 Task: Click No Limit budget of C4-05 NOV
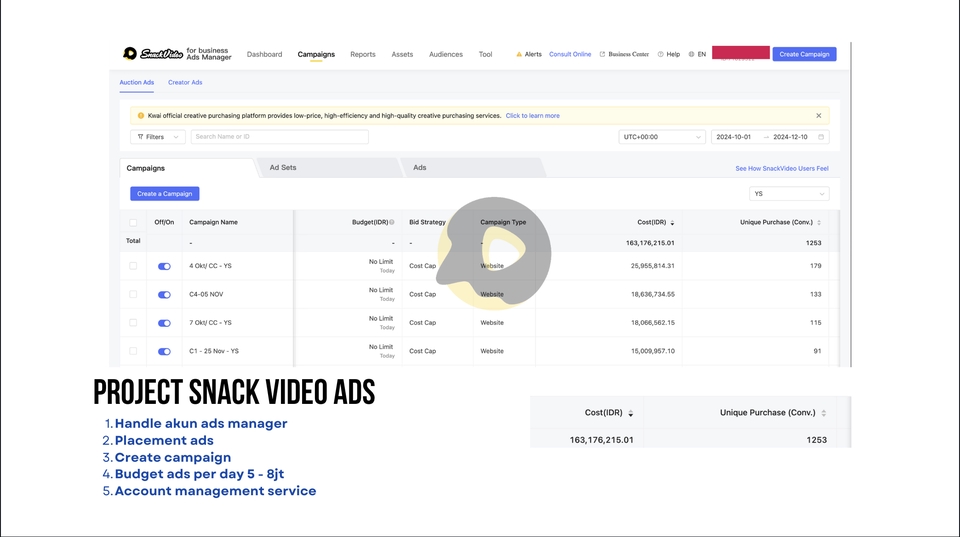381,290
